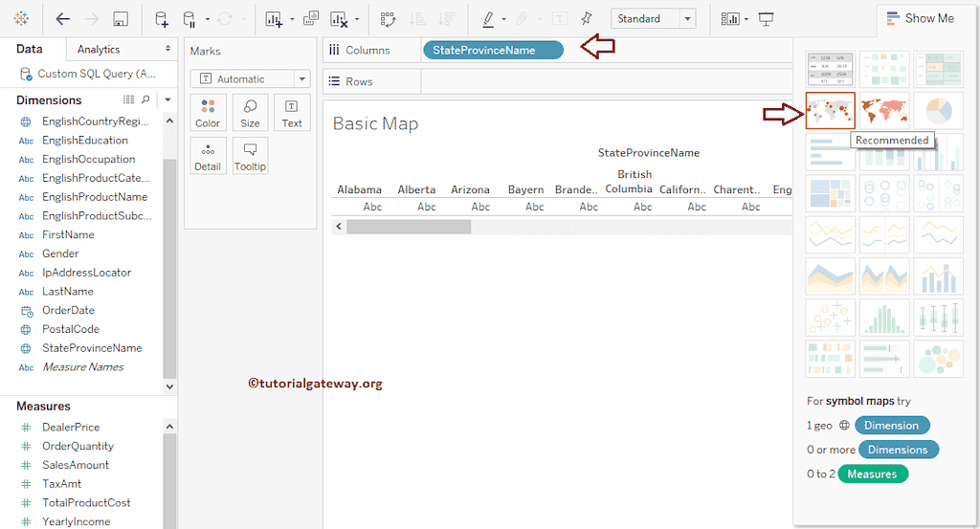
Task: Click the Alabama column header
Action: click(360, 189)
